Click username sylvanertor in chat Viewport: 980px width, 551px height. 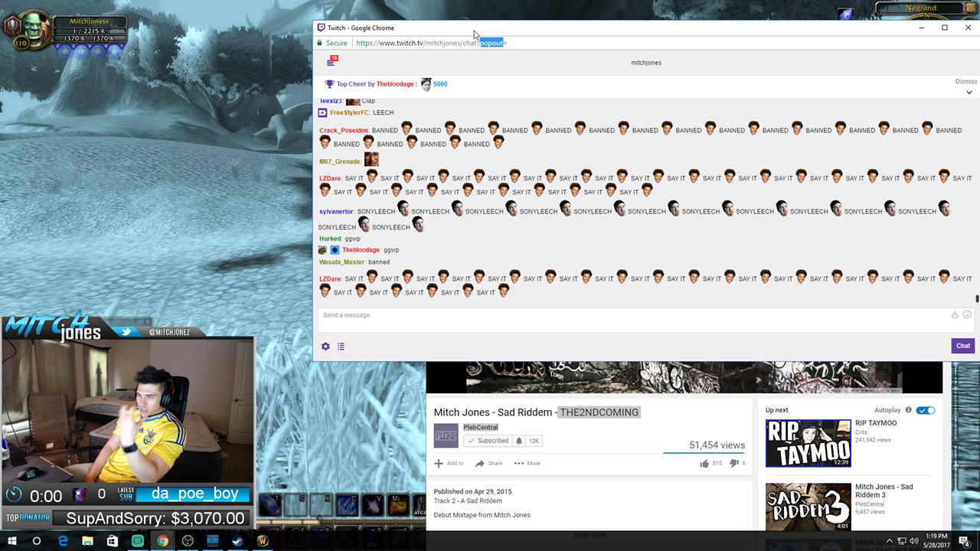point(336,211)
